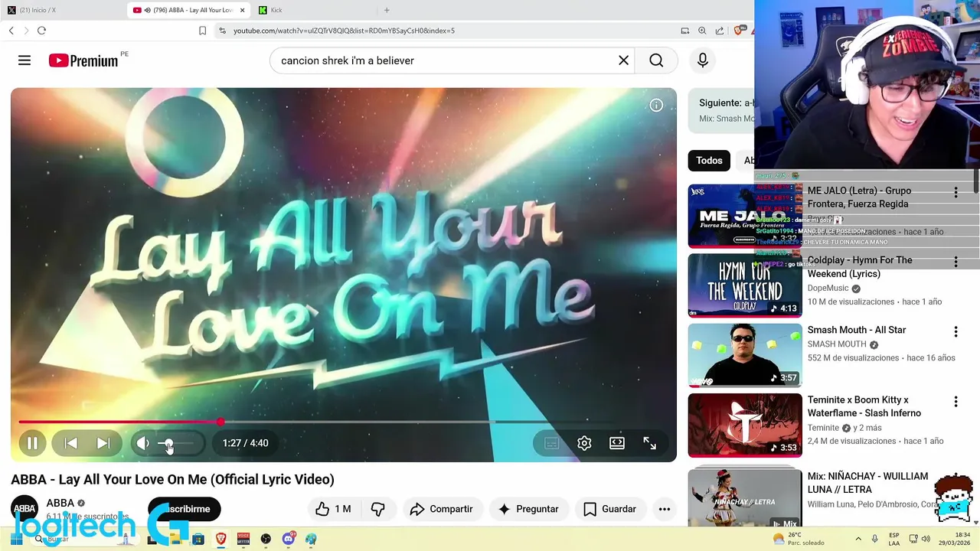Open Hymn For The Weekend thumbnail
Viewport: 980px width, 551px height.
pos(745,285)
